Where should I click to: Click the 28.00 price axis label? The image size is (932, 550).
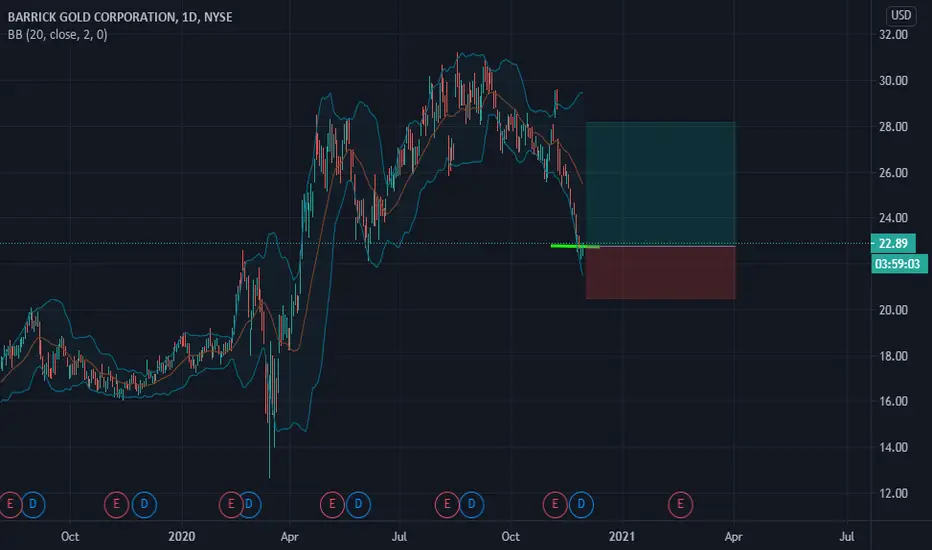point(893,127)
